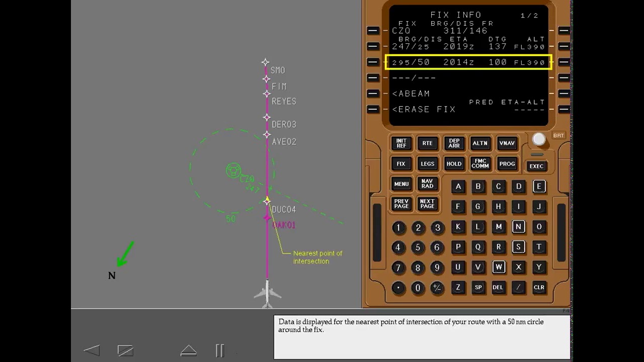Screen dimensions: 644x362
Task: Go back with the left arrow control
Action: (x=92, y=350)
